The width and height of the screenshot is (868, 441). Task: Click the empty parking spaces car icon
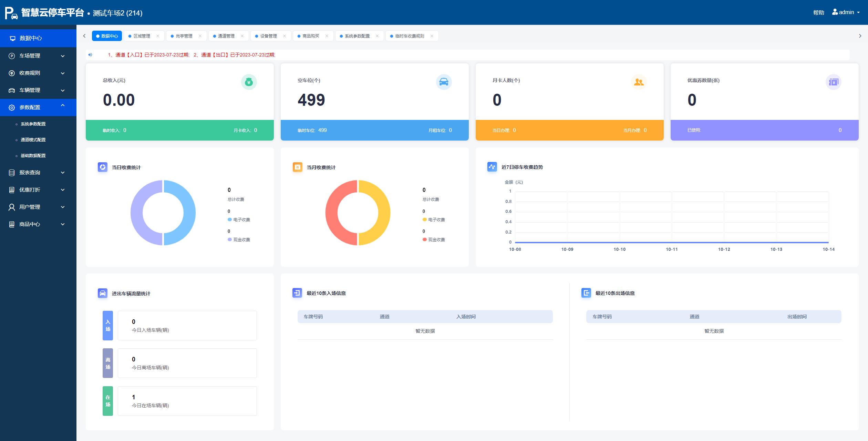(x=444, y=82)
